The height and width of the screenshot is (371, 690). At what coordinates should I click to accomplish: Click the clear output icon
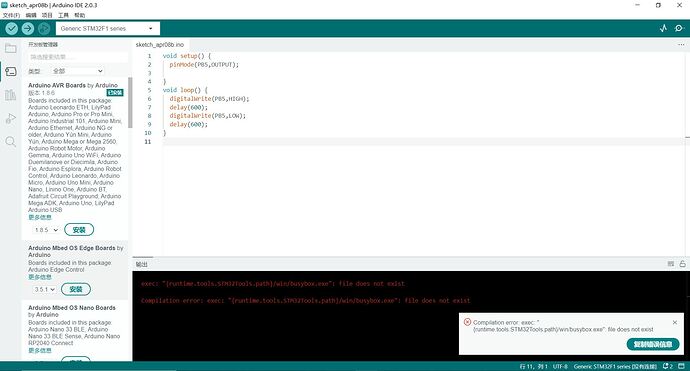point(671,264)
